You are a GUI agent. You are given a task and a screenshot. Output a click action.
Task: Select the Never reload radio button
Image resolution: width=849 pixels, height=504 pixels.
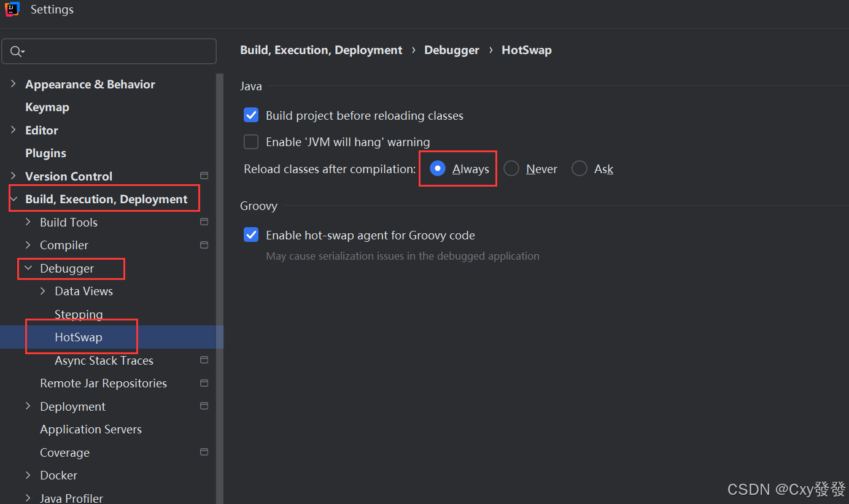point(511,168)
